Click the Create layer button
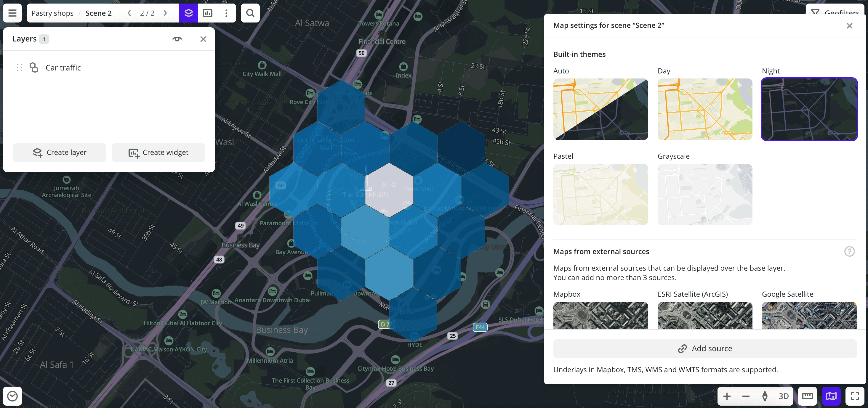868x408 pixels. (59, 152)
